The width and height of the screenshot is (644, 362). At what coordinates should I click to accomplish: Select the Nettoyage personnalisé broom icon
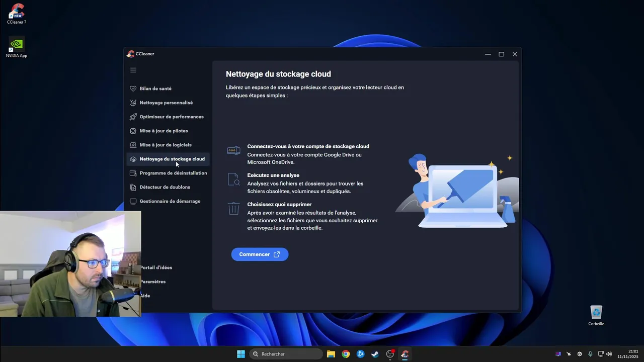point(133,103)
